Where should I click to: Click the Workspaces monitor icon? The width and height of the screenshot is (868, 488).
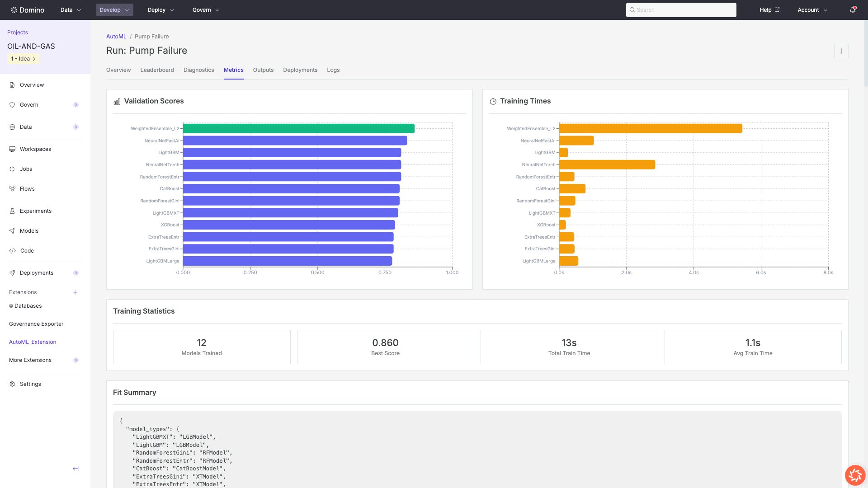coord(12,149)
